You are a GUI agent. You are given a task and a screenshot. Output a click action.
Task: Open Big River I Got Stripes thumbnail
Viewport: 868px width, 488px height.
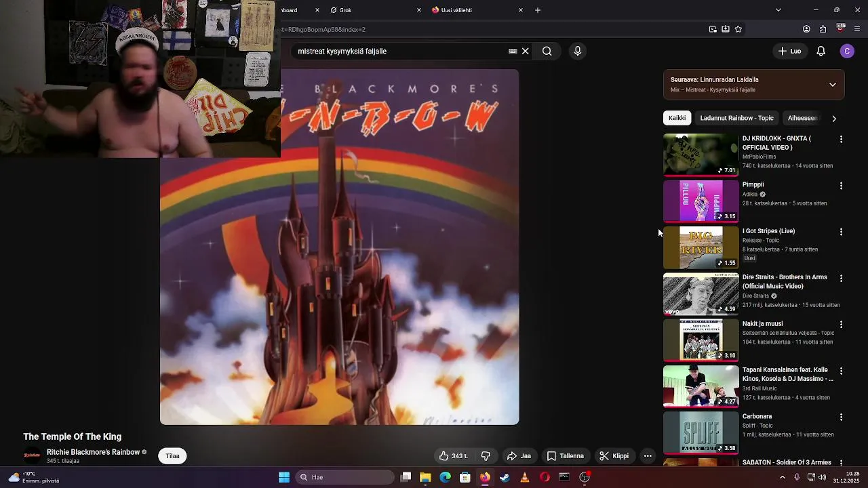coord(701,247)
